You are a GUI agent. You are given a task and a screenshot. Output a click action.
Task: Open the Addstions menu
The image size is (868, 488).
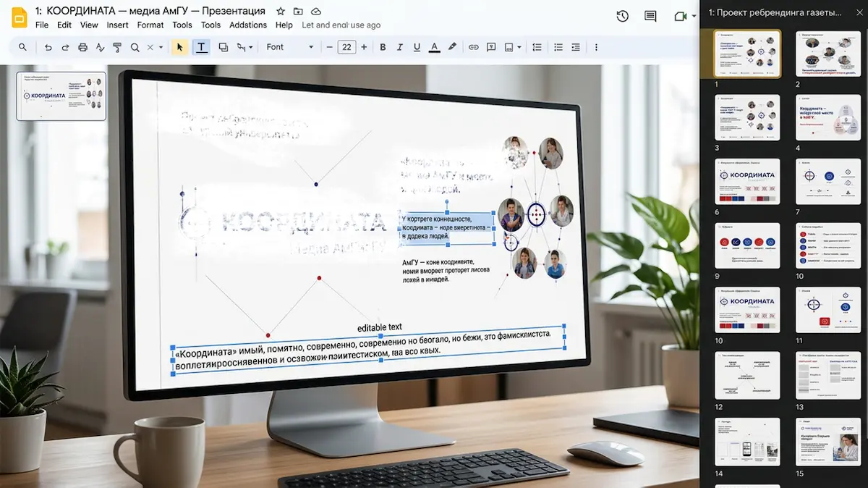pyautogui.click(x=248, y=25)
